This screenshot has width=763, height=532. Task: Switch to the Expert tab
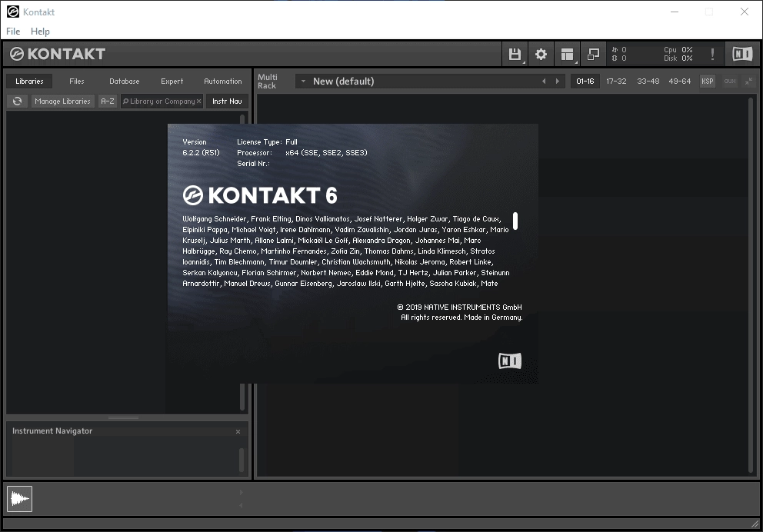point(172,81)
